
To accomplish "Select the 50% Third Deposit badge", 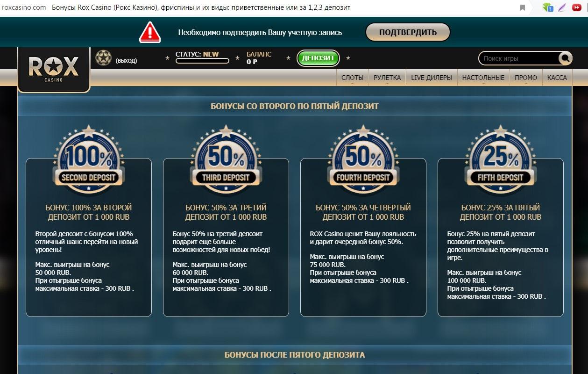I will click(x=226, y=159).
